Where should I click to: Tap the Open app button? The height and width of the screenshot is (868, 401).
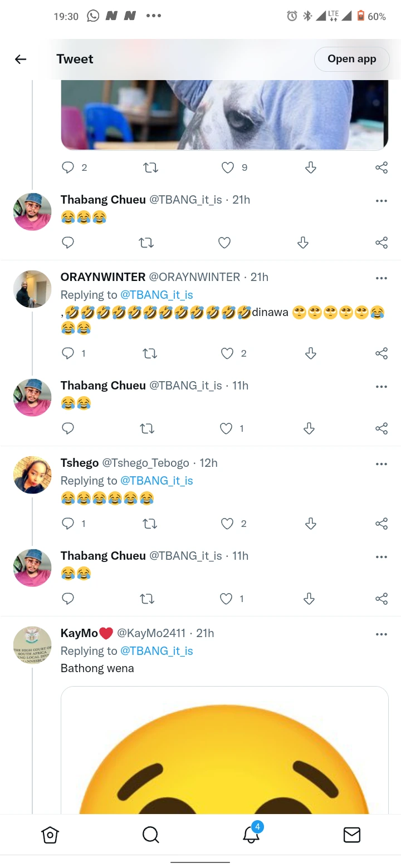pyautogui.click(x=351, y=59)
